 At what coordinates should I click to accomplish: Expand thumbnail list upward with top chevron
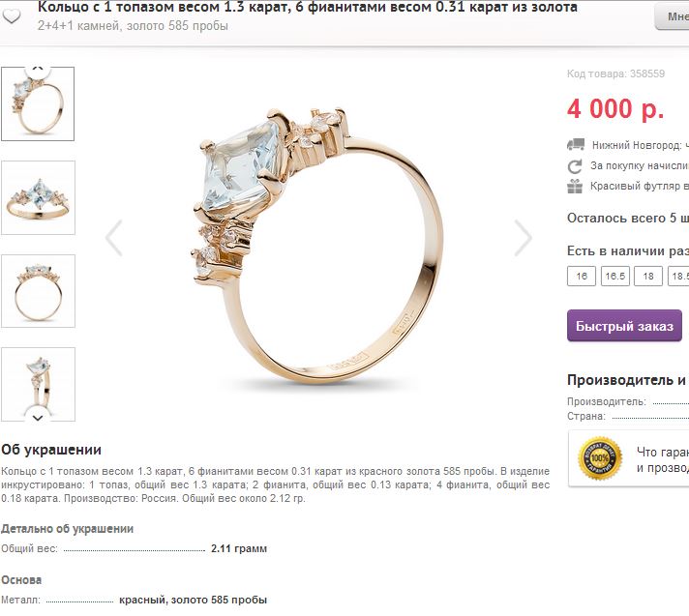38,69
